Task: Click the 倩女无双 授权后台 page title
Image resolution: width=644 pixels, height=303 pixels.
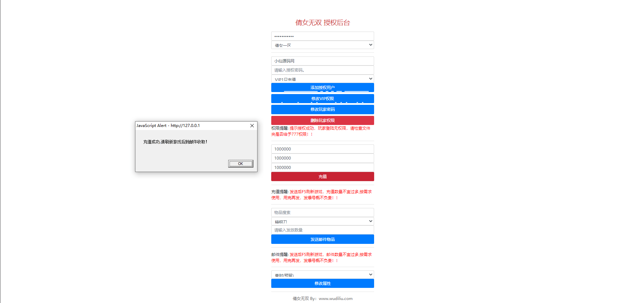Action: coord(323,23)
